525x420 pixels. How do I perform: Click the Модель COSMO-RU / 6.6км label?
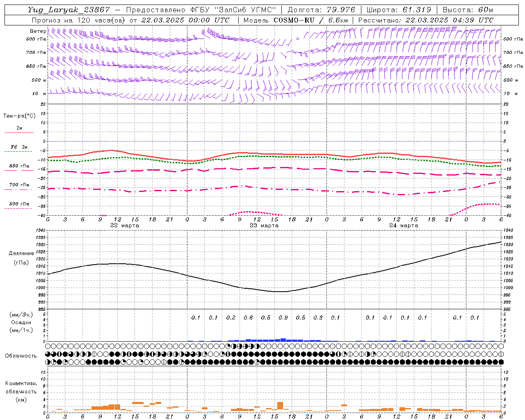296,20
